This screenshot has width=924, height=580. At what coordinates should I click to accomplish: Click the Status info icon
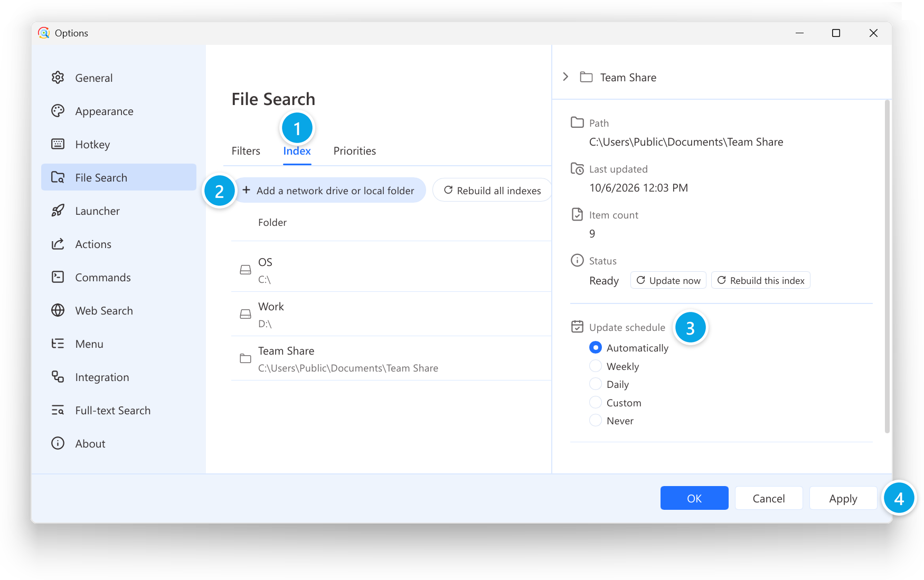pos(577,260)
